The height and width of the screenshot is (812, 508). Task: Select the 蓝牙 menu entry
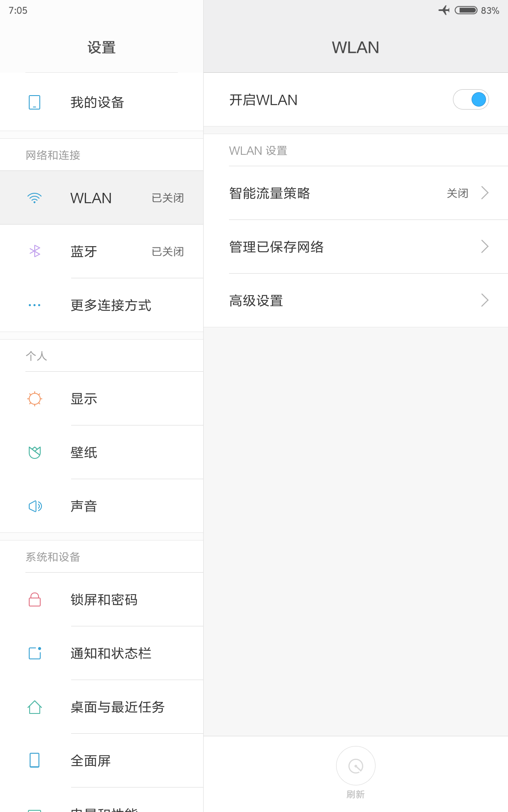[84, 252]
